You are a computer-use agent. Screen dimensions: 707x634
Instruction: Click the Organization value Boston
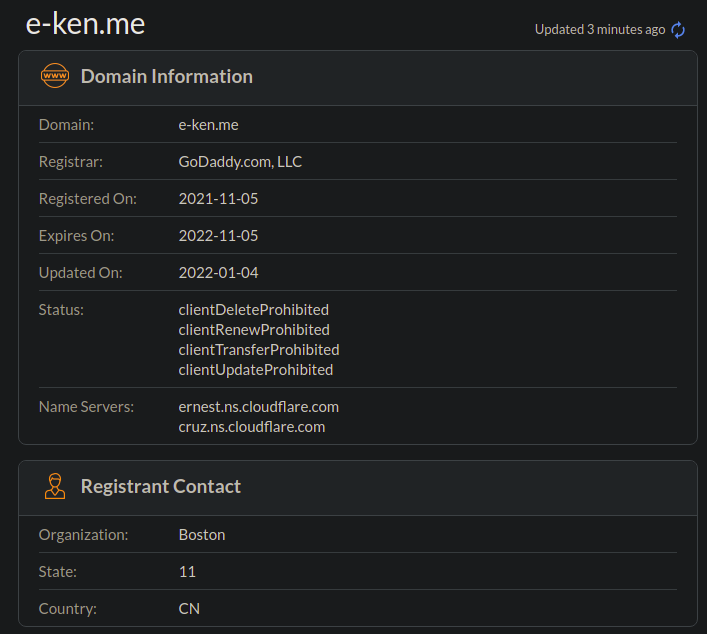point(202,535)
